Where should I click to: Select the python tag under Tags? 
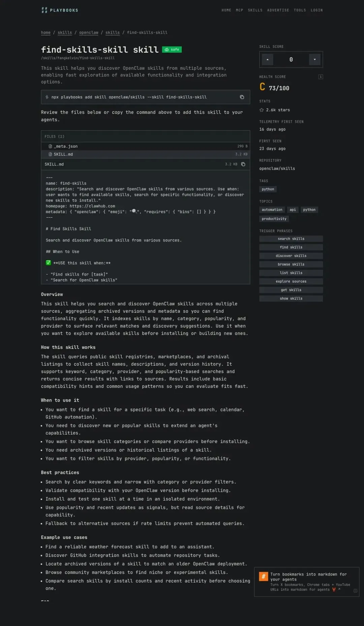pyautogui.click(x=268, y=189)
